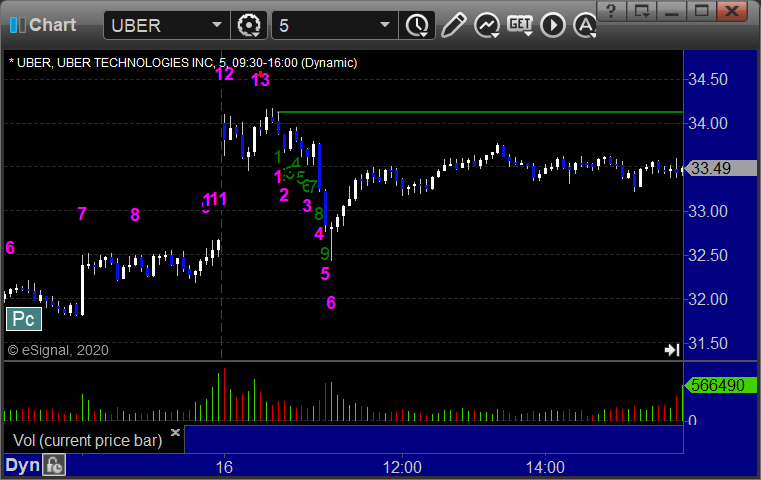Open the symbol settings gear
This screenshot has height=480, width=761.
point(249,25)
